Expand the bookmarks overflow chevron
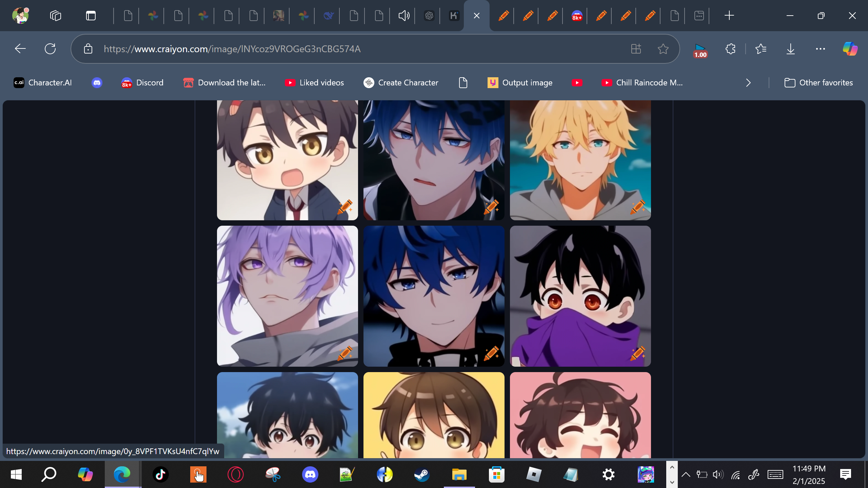868x488 pixels. (748, 83)
